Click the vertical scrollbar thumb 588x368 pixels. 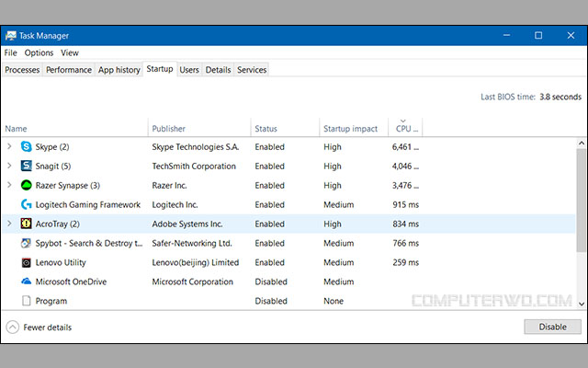point(582,201)
